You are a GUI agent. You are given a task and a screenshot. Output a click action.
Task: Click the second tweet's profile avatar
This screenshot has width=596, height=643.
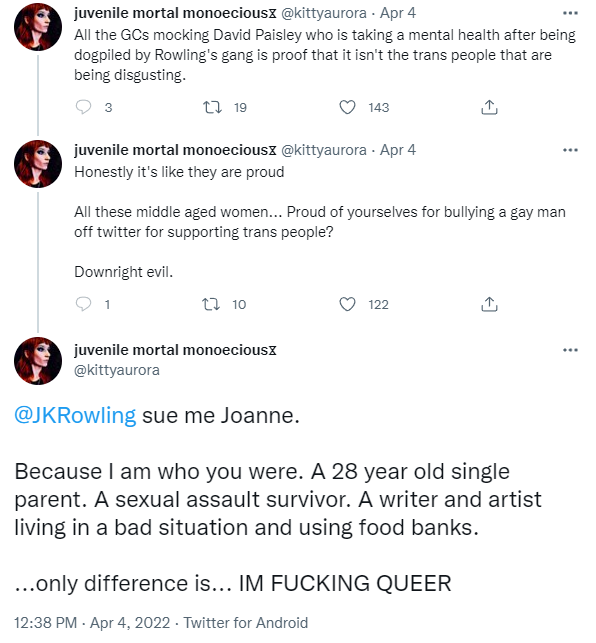tap(38, 164)
